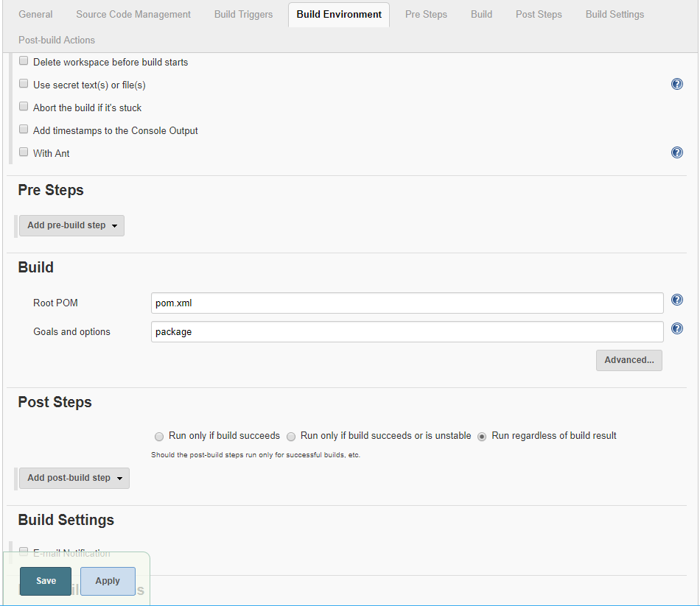
Task: Open the Post-build Actions tab
Action: pyautogui.click(x=57, y=40)
